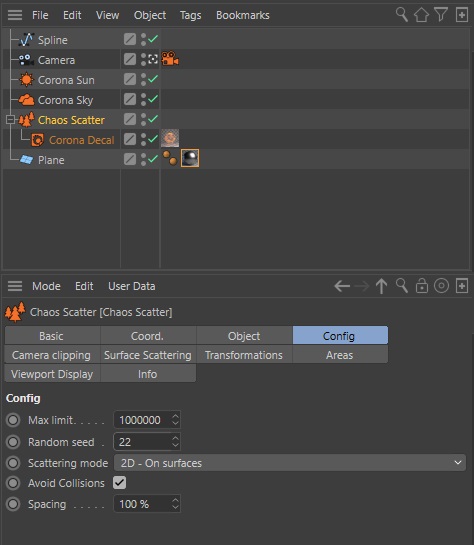Open the Object menu
The width and height of the screenshot is (474, 545).
coord(150,15)
